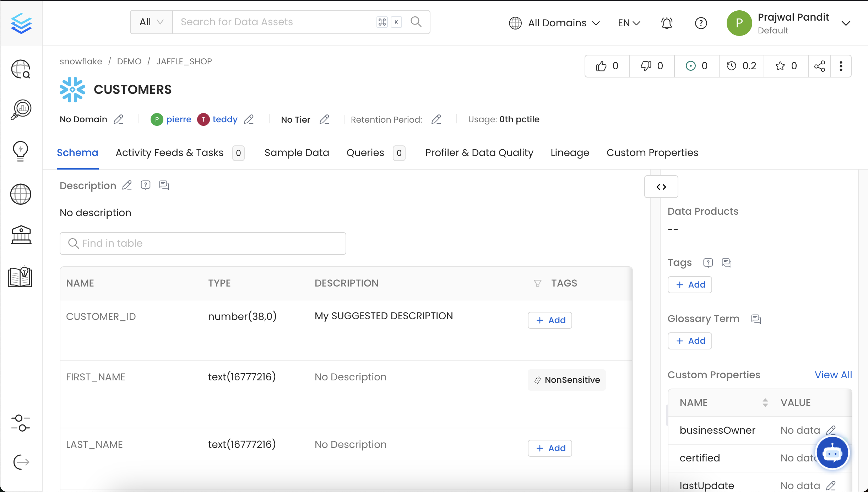
Task: Add a tag to CUSTOMER_ID column
Action: [x=550, y=320]
